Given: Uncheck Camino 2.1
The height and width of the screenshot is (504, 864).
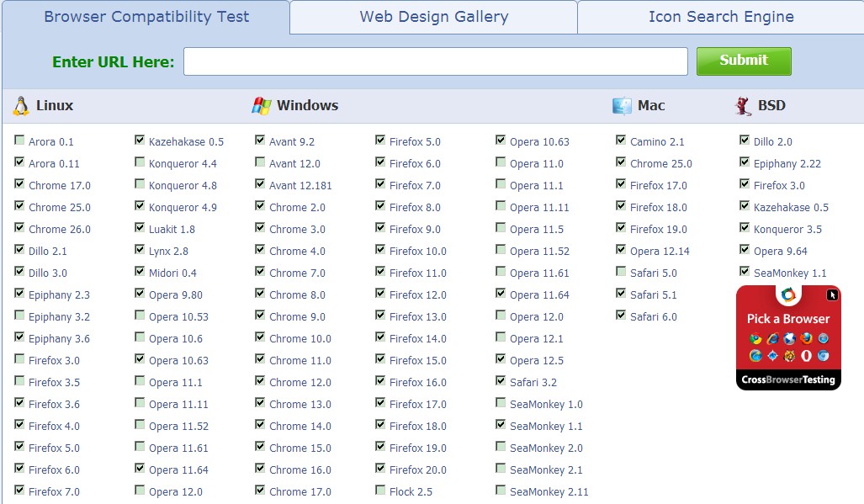Looking at the screenshot, I should [x=621, y=140].
